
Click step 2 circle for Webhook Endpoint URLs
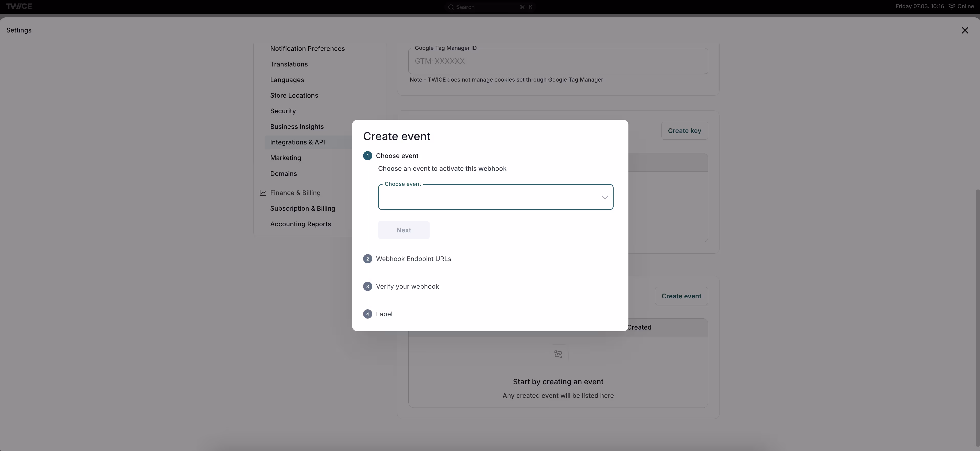click(x=367, y=259)
